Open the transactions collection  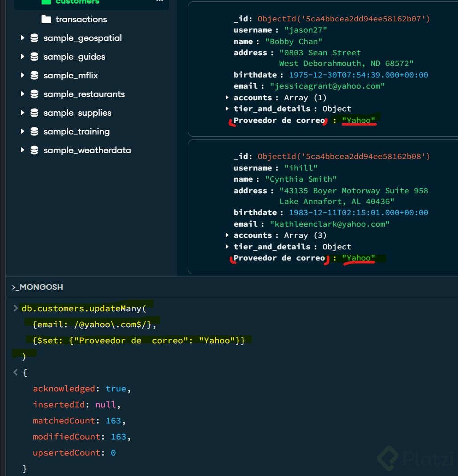81,19
